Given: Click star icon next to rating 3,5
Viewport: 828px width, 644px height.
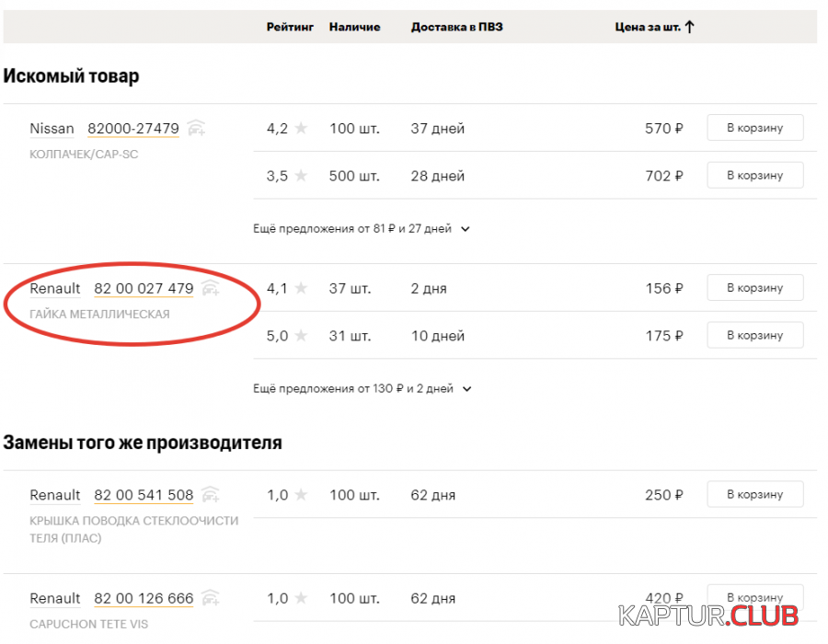Looking at the screenshot, I should (x=301, y=175).
